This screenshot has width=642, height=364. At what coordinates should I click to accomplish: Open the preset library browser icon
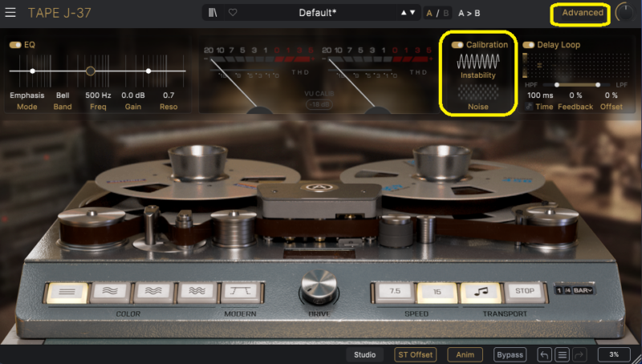point(214,13)
